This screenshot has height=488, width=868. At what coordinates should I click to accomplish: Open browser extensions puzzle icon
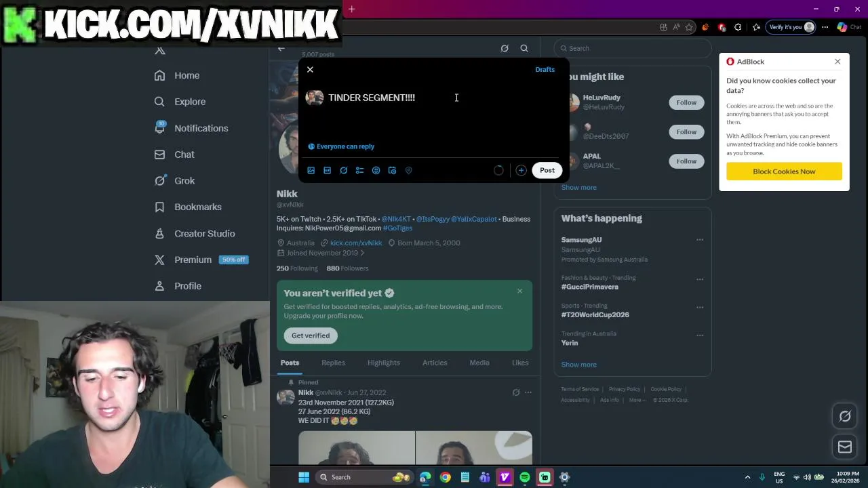pyautogui.click(x=738, y=27)
